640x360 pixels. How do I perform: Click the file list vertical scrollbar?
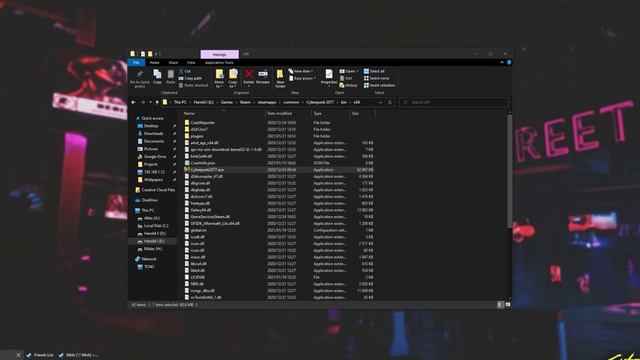509,171
